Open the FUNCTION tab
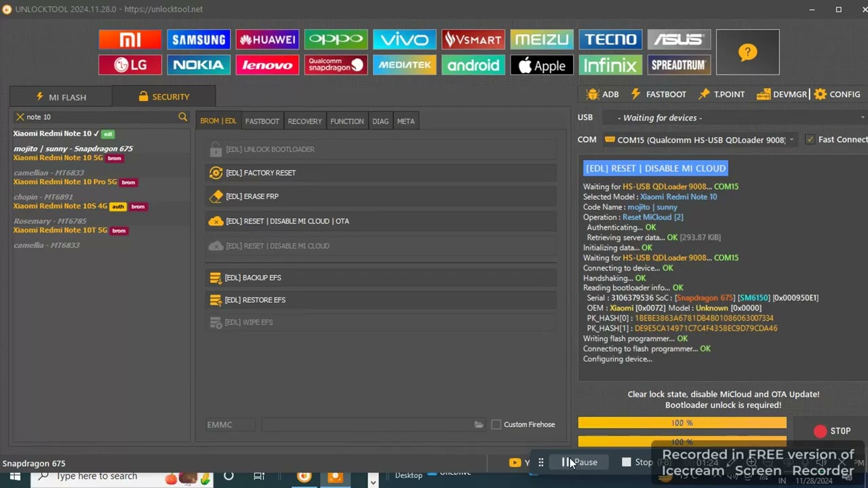868x488 pixels. [347, 121]
